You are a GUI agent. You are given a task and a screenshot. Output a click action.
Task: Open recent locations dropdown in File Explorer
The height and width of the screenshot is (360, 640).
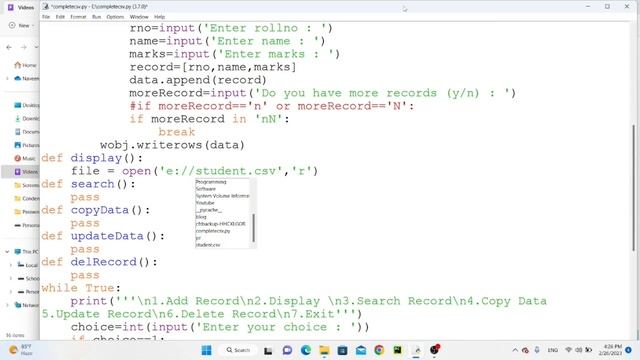pos(36,47)
